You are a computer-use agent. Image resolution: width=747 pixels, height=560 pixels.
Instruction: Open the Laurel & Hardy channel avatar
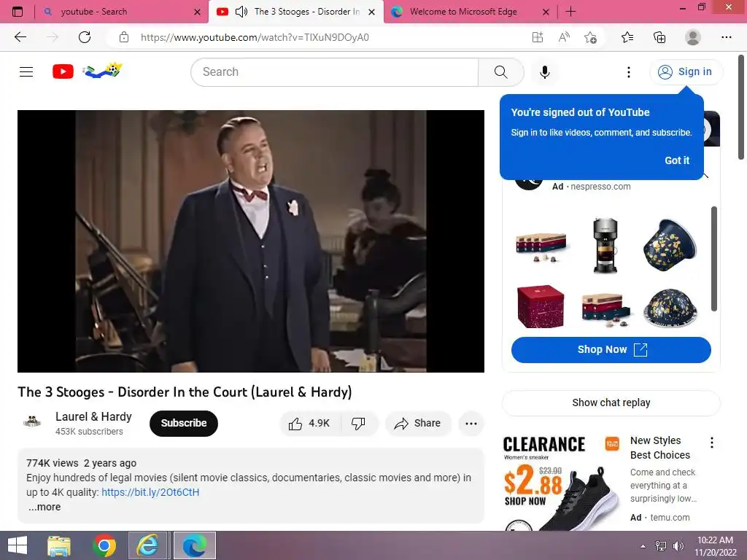32,422
